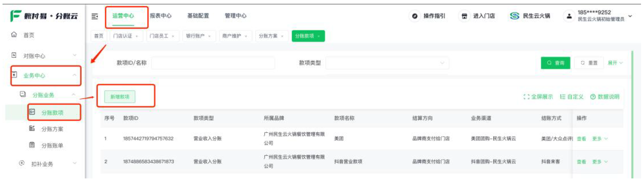644x186 pixels.
Task: Click the 民生云火锅 brand logo icon
Action: 514,16
